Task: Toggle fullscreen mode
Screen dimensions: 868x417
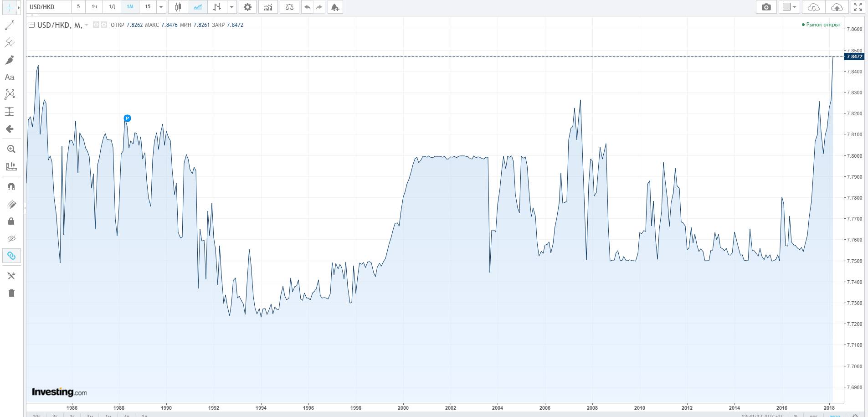Action: click(858, 7)
